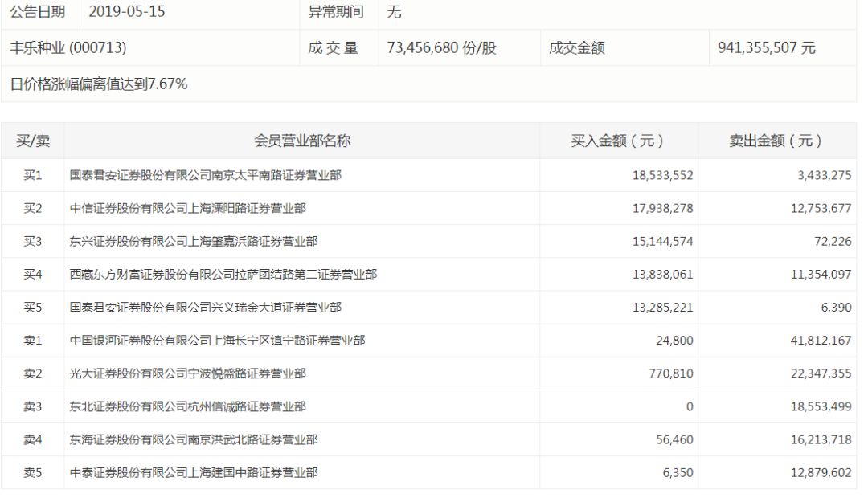The height and width of the screenshot is (502, 868).
Task: Click the 卖出金额（元） column header
Action: pos(776,141)
